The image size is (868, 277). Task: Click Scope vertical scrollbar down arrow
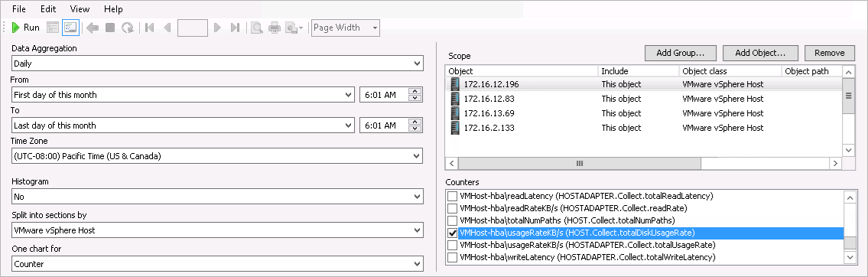tap(848, 150)
